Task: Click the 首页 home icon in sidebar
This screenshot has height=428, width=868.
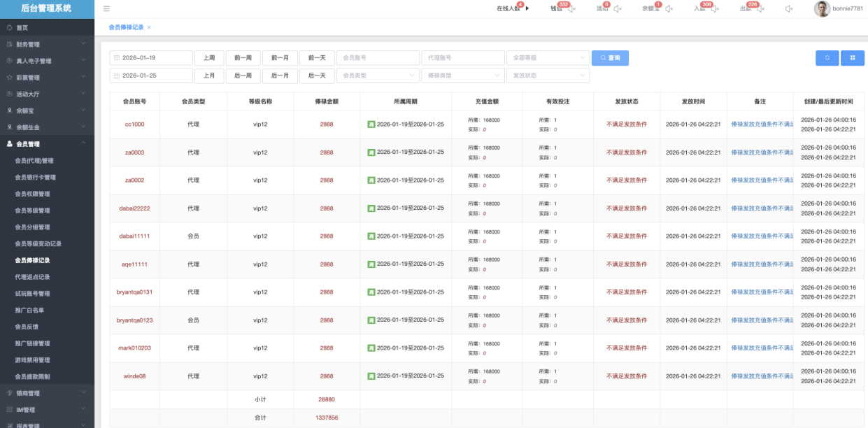Action: (10, 28)
